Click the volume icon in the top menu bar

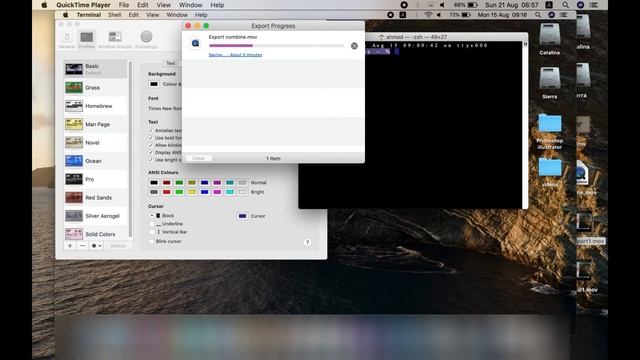pos(442,5)
